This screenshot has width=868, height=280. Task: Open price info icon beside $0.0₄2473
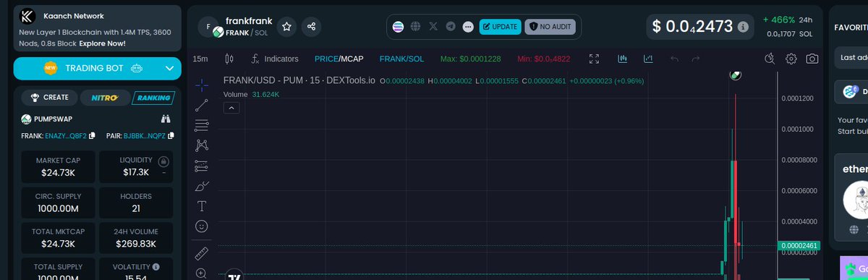tap(743, 27)
